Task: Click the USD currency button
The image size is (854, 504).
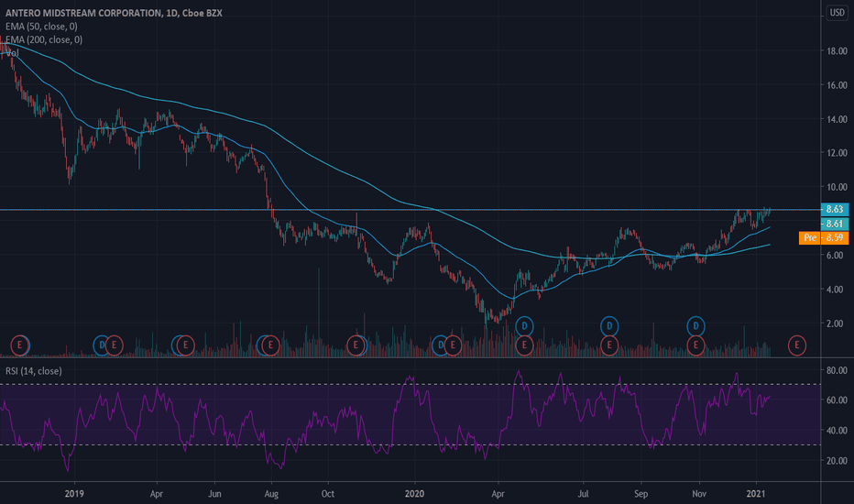Action: click(x=838, y=13)
